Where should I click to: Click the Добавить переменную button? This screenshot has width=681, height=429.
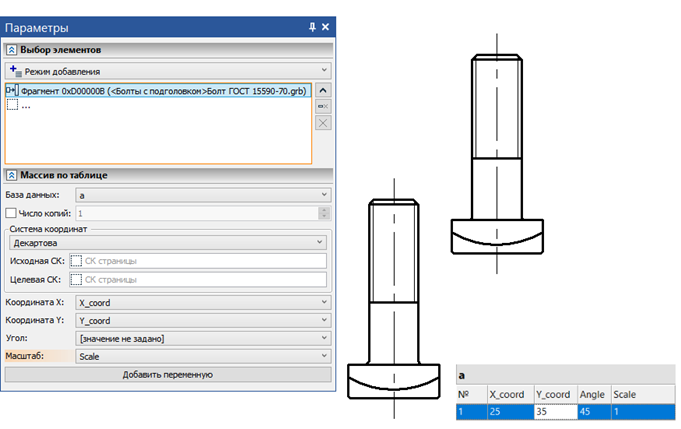pos(168,375)
